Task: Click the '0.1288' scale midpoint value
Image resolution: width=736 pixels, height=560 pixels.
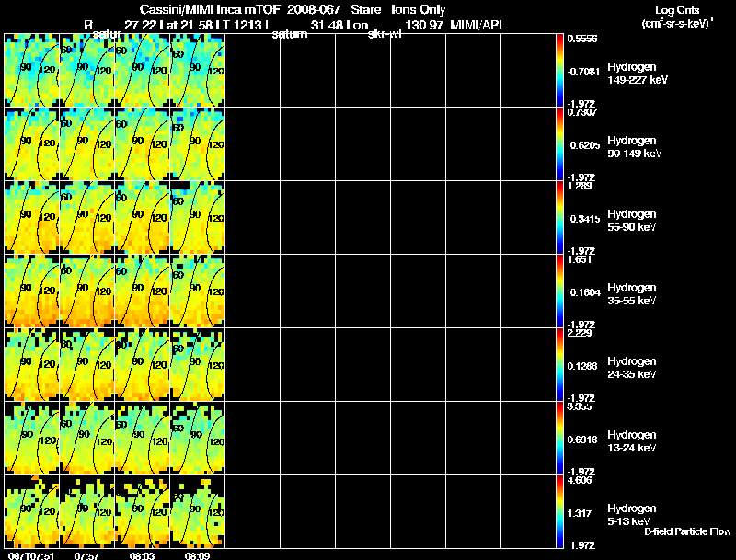Action: tap(582, 366)
